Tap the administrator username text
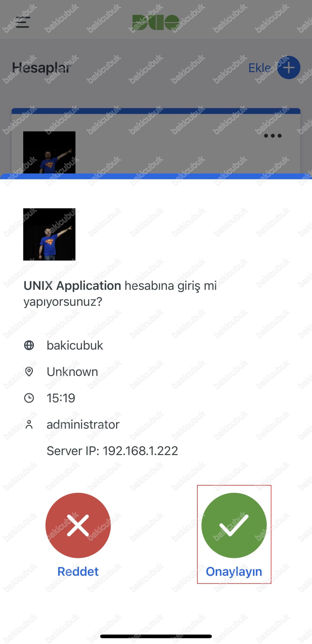312x644 pixels. point(83,424)
